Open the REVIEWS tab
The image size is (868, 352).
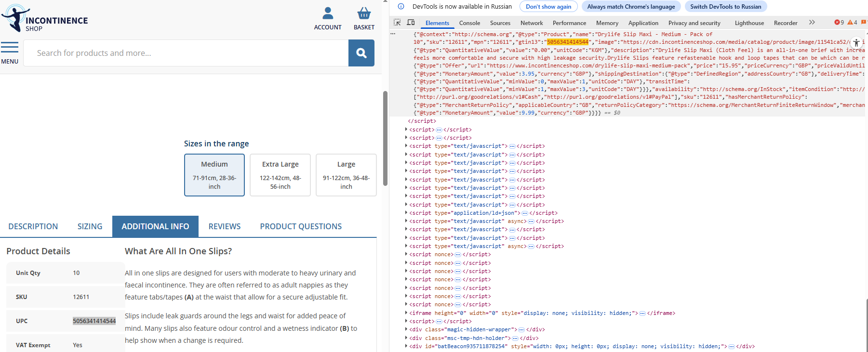point(225,226)
